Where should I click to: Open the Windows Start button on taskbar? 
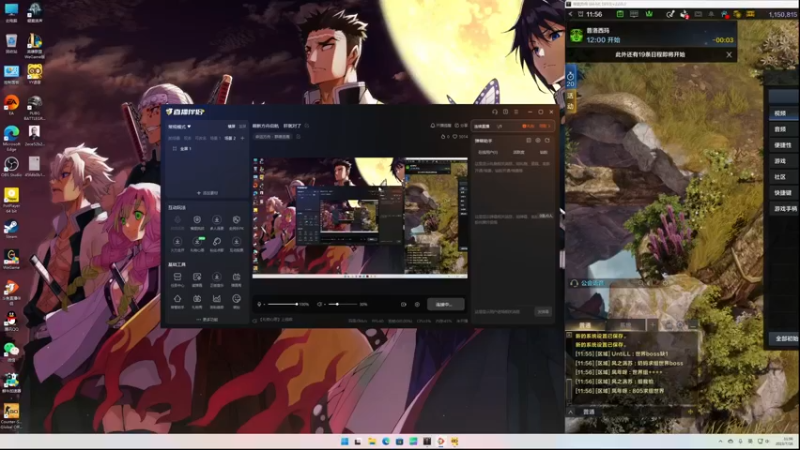pos(345,441)
